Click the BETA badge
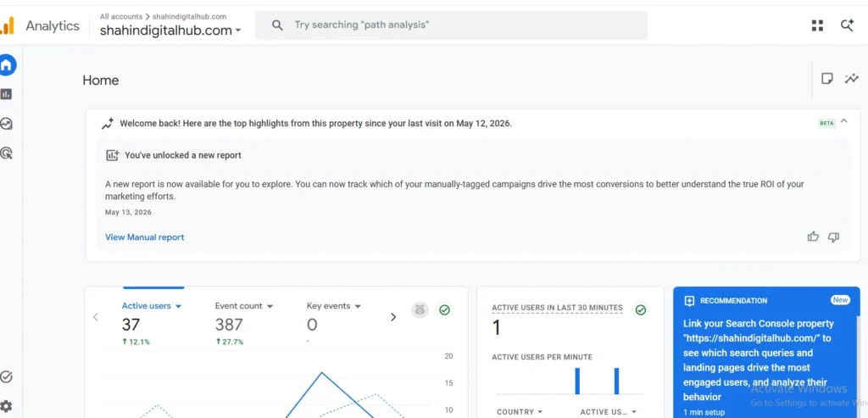The image size is (868, 418). [826, 124]
